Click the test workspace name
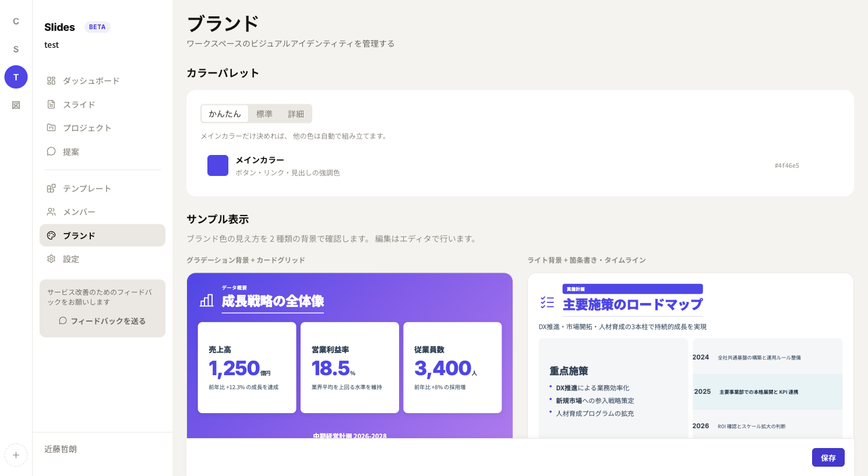The height and width of the screenshot is (476, 868). tap(51, 45)
